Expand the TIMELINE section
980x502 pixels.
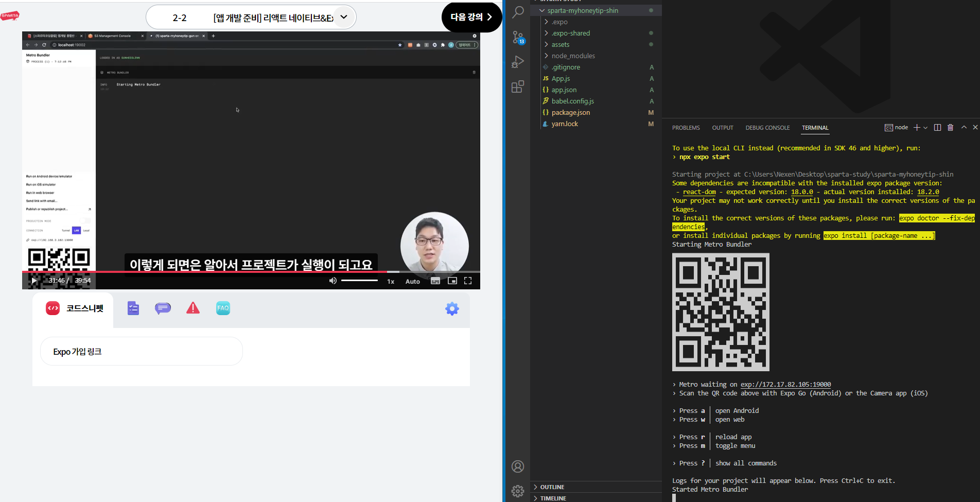(596, 498)
